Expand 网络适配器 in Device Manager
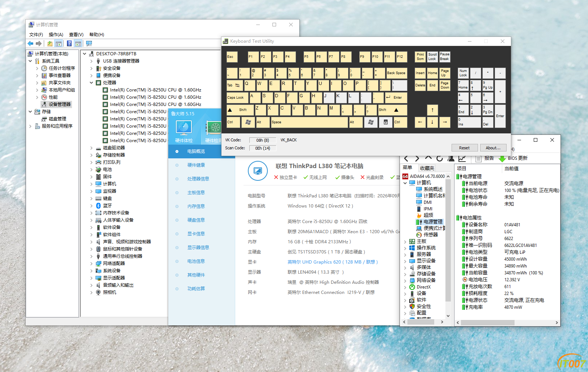This screenshot has width=588, height=372. point(91,264)
